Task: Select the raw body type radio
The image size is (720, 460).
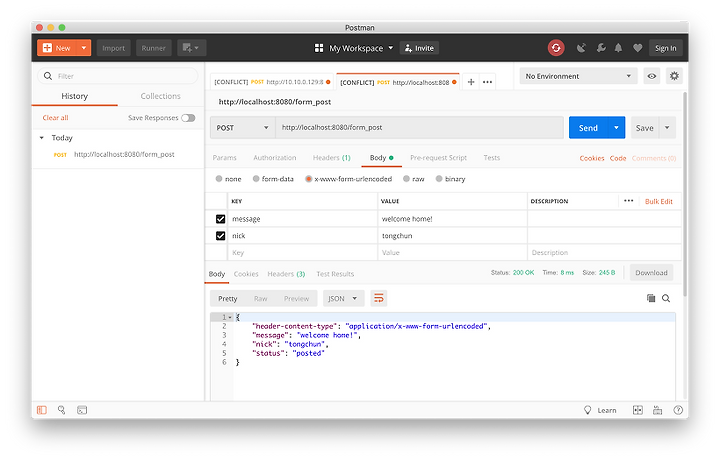Action: [x=406, y=179]
